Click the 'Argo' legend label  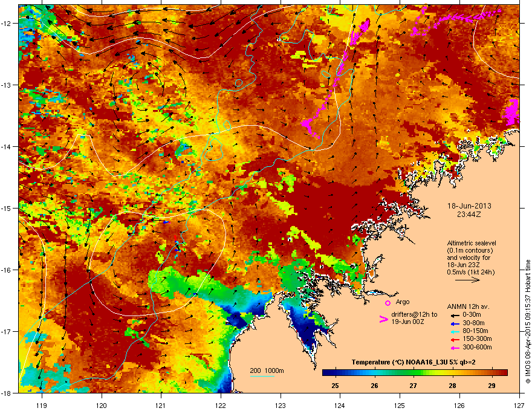pos(403,302)
